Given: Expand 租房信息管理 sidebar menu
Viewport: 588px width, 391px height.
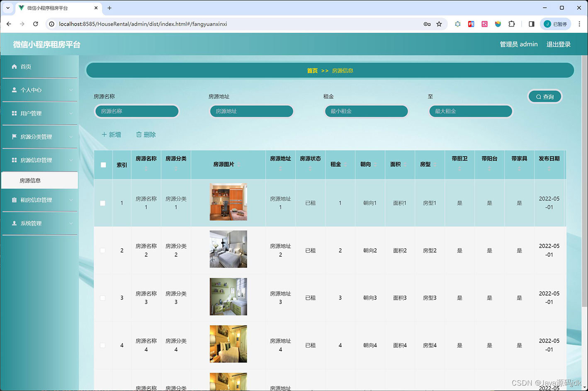Looking at the screenshot, I should point(39,200).
